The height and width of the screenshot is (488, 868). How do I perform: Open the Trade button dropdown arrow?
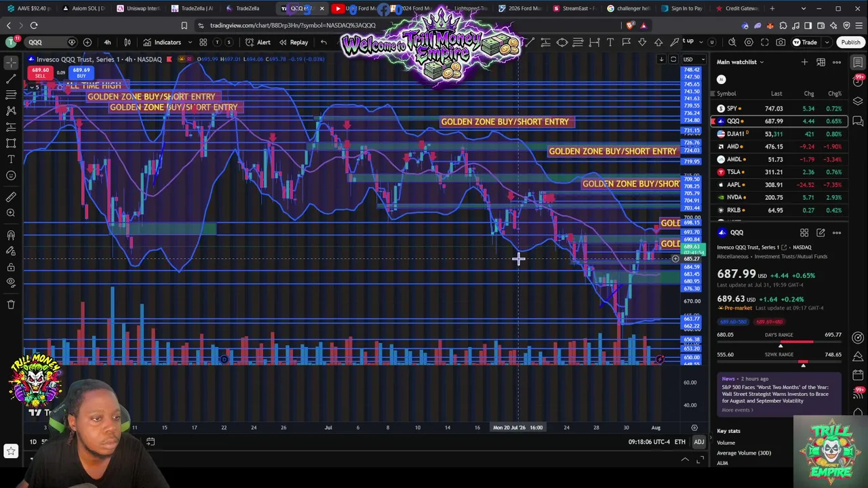(825, 42)
